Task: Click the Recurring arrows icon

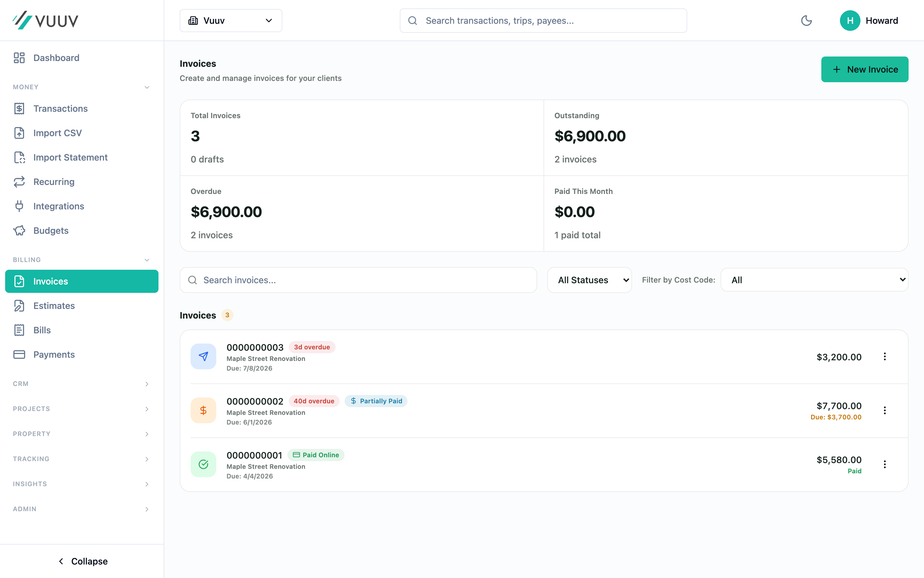Action: (x=19, y=182)
